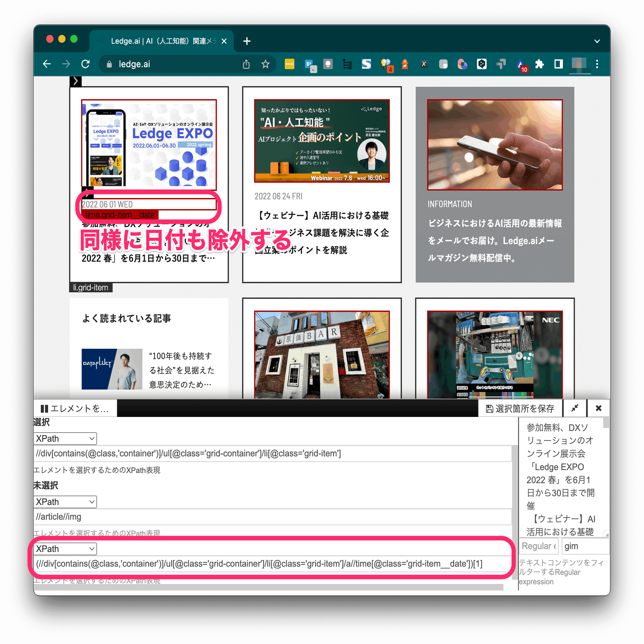Image resolution: width=644 pixels, height=644 pixels.
Task: Click 選択箇所を保存 save button
Action: coord(520,408)
